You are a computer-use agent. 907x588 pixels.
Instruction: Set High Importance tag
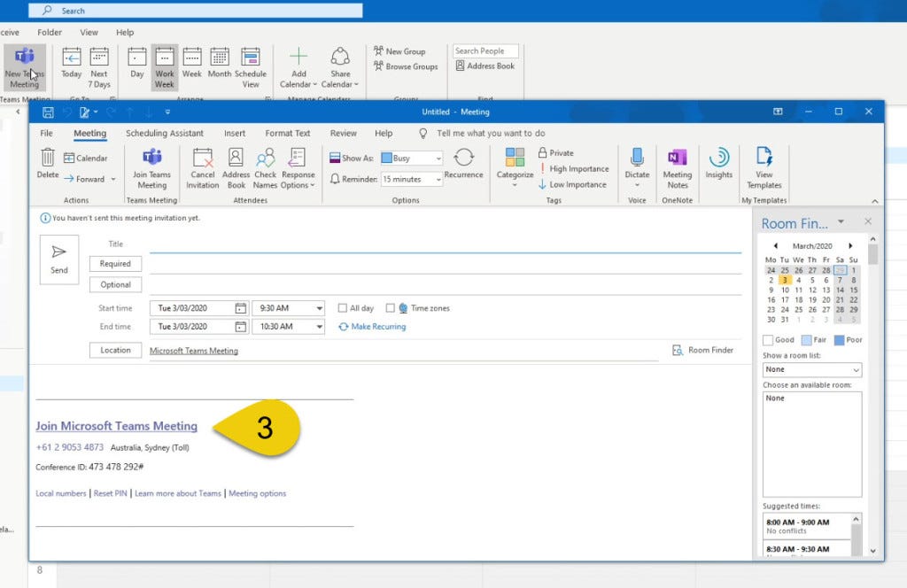pyautogui.click(x=573, y=169)
